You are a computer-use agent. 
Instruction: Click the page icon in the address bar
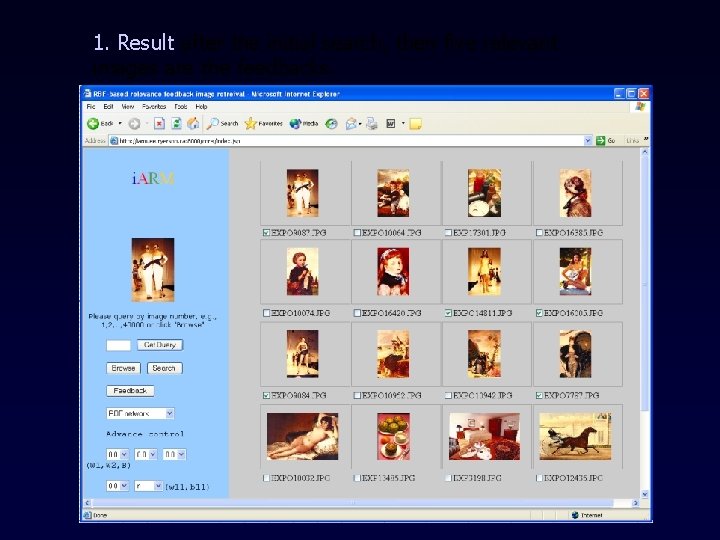114,141
